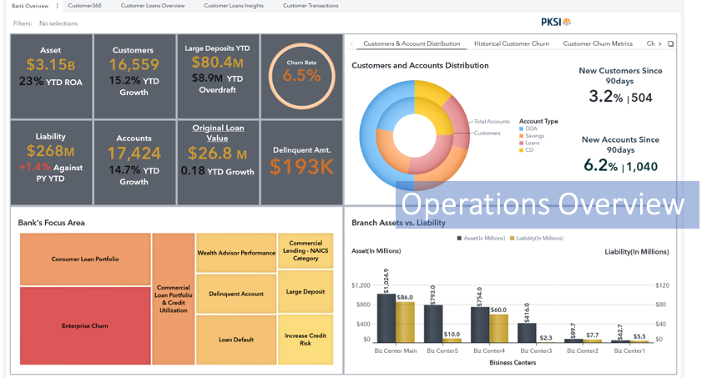Select the Loan Default treemap block
Image resolution: width=702 pixels, height=378 pixels.
pos(236,339)
